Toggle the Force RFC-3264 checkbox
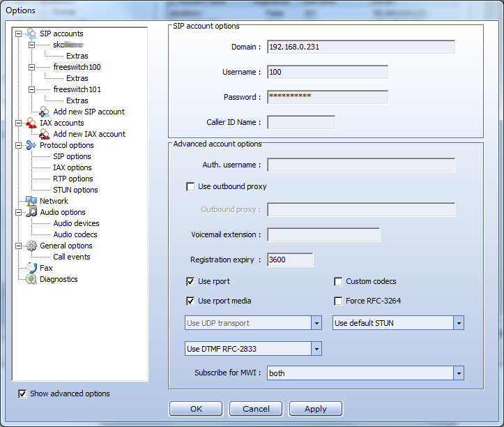 pyautogui.click(x=338, y=301)
